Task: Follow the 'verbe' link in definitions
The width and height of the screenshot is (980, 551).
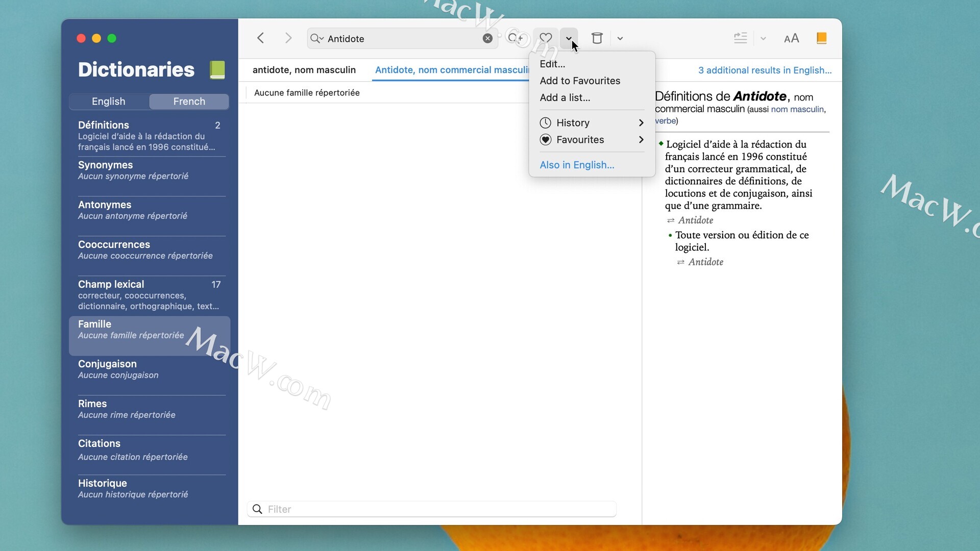Action: 666,121
